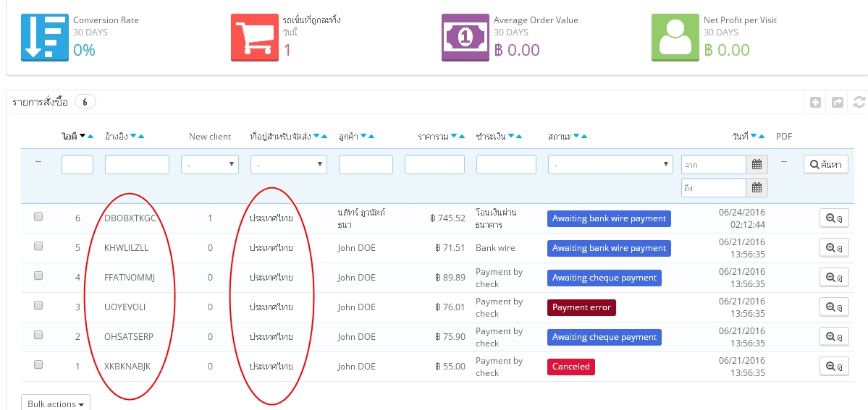Click the Canceled status badge
The image size is (868, 410).
570,367
